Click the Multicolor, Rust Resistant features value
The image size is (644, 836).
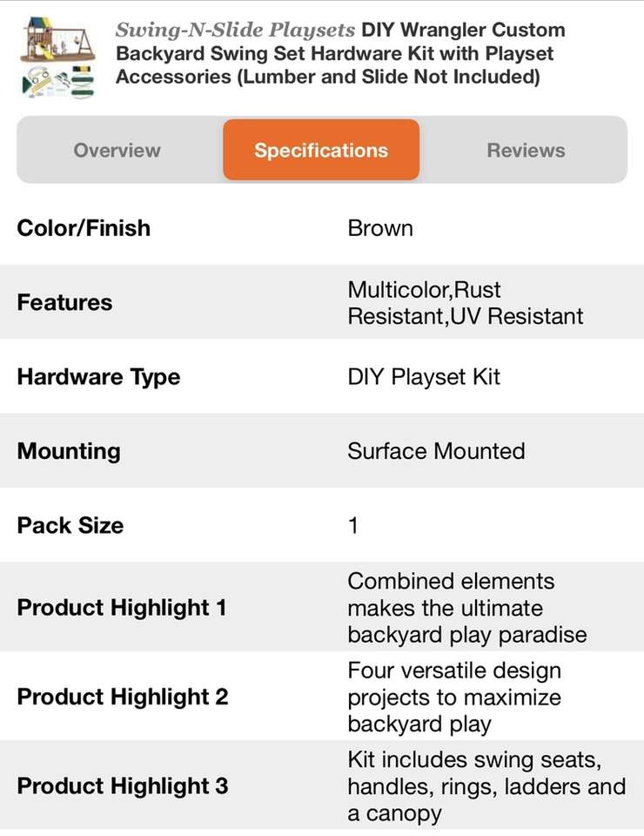click(465, 302)
